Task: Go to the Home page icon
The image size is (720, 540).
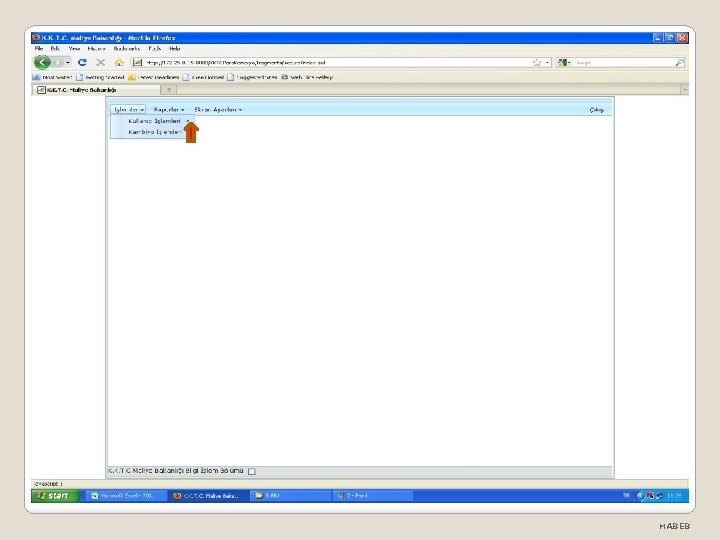Action: click(x=119, y=62)
